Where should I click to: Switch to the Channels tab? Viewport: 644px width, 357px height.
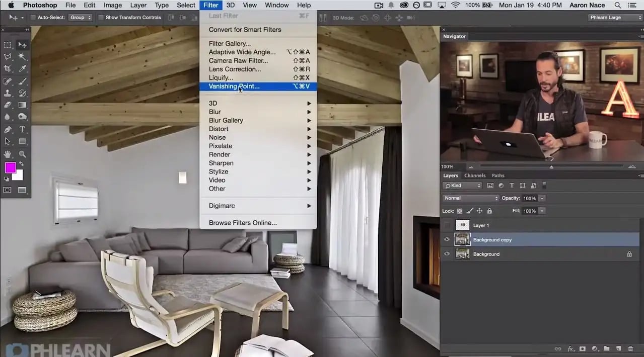point(475,175)
